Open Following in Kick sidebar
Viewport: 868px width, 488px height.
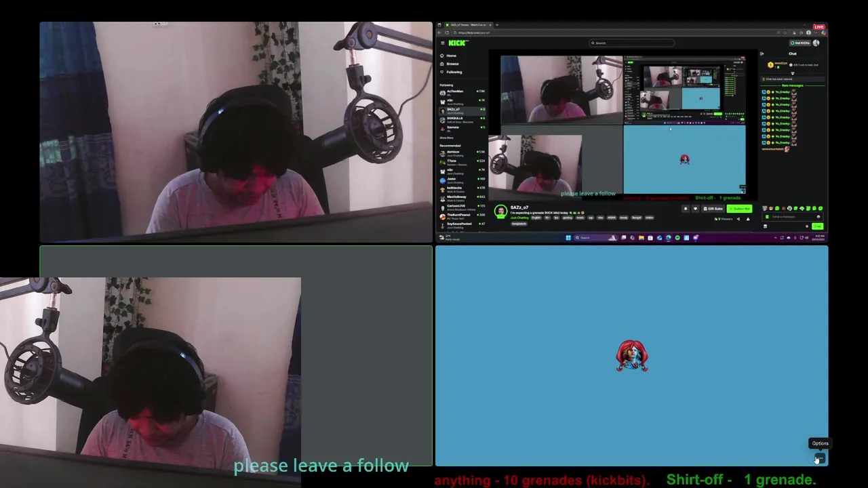click(x=450, y=72)
